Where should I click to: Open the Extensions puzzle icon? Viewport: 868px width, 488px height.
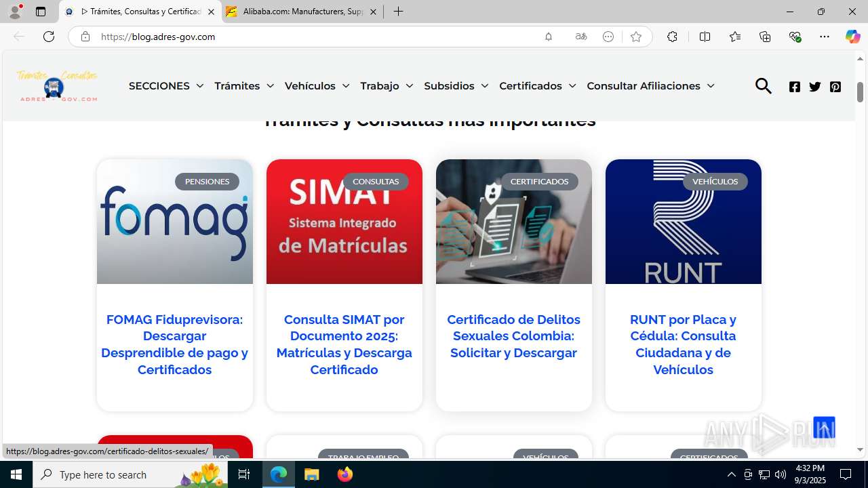[x=672, y=37]
